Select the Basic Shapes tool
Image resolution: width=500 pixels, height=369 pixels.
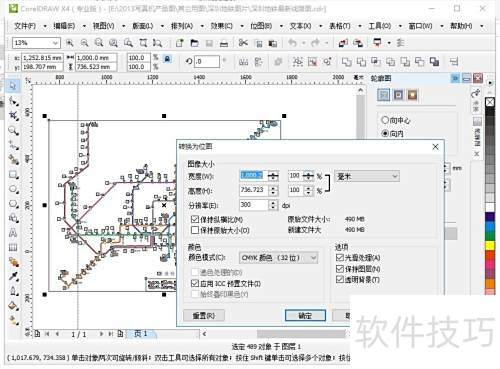[x=13, y=218]
